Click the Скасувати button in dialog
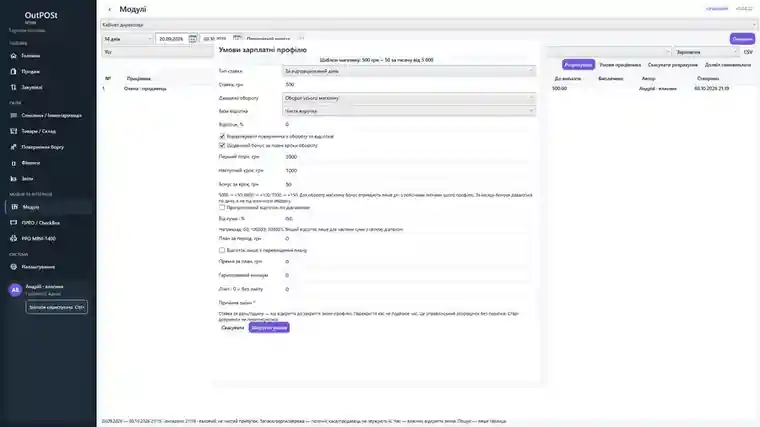Viewport: 760px width, 427px height. pos(233,328)
